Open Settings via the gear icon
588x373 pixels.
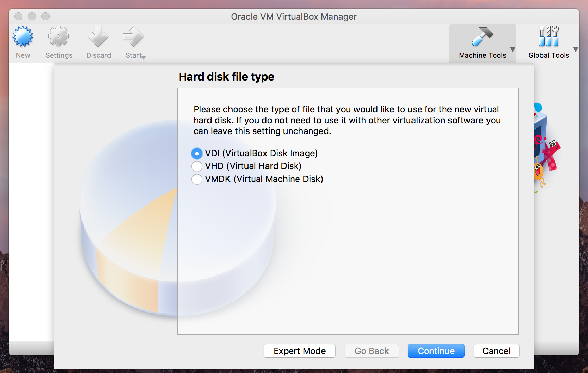point(58,36)
